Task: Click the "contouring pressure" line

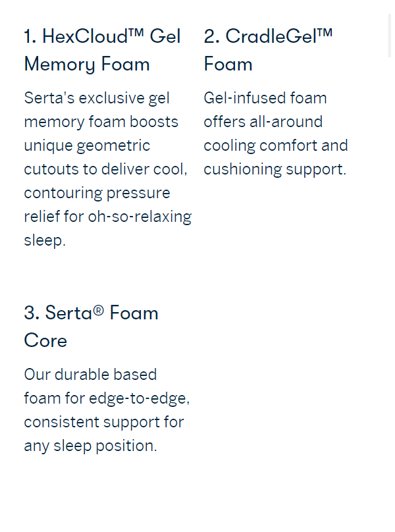Action: click(97, 193)
